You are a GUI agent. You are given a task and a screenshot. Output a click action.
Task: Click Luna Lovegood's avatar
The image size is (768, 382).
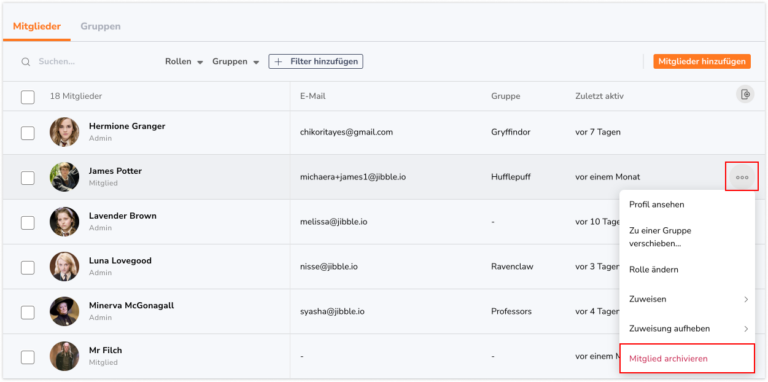(x=64, y=266)
